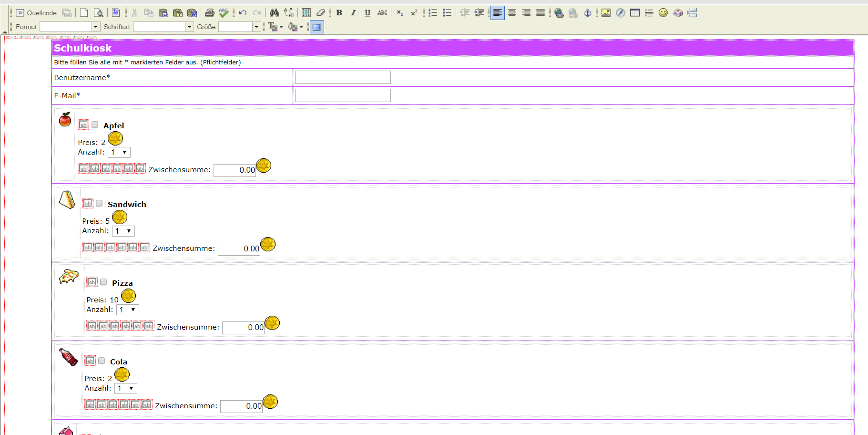Open Anzahl dropdown for Pizza

(128, 310)
